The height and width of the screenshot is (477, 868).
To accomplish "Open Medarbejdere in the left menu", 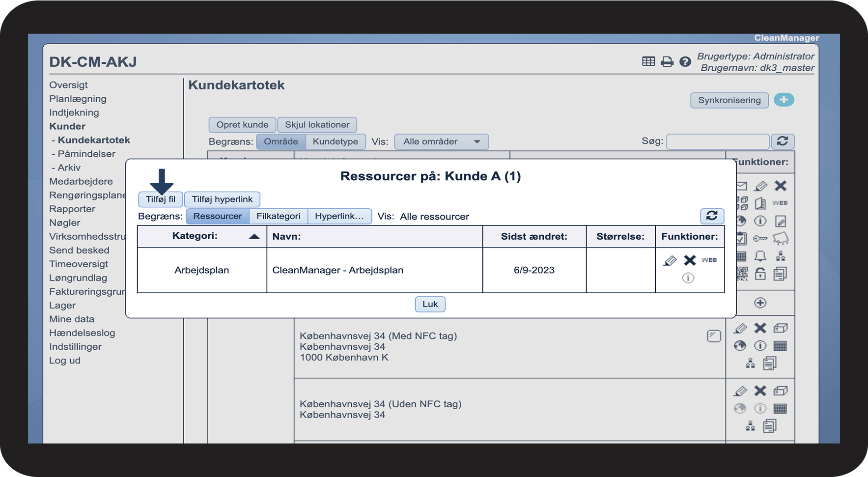I will tap(81, 181).
